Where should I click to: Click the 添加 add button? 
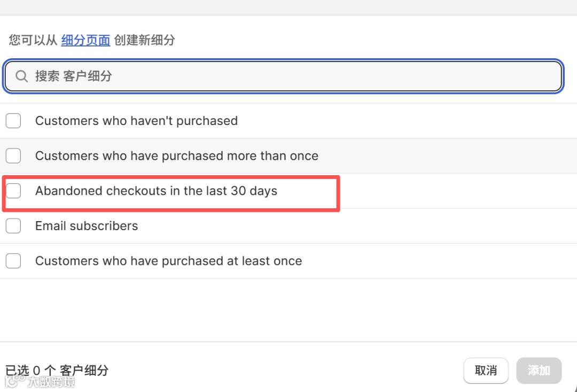click(x=539, y=370)
